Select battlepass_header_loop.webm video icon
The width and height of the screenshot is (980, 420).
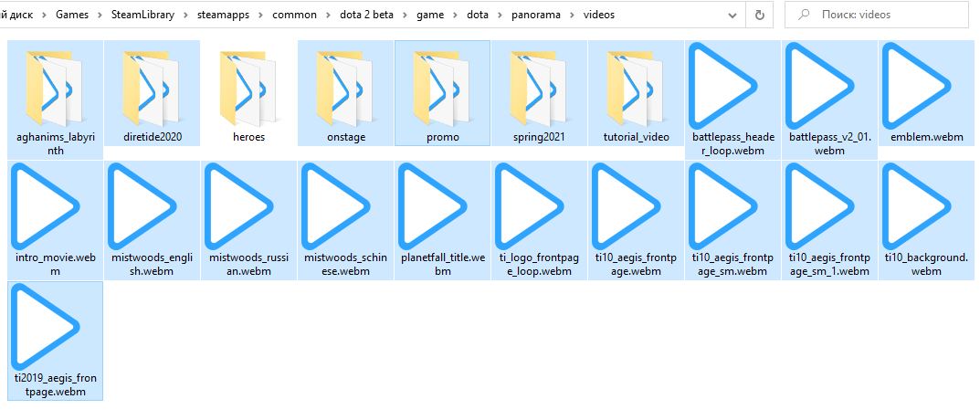click(x=723, y=86)
